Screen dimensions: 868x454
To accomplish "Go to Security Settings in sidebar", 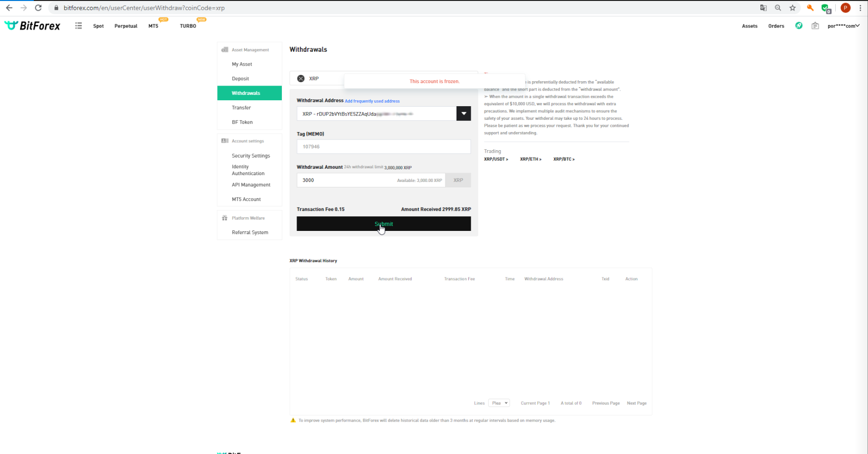I will pyautogui.click(x=251, y=156).
